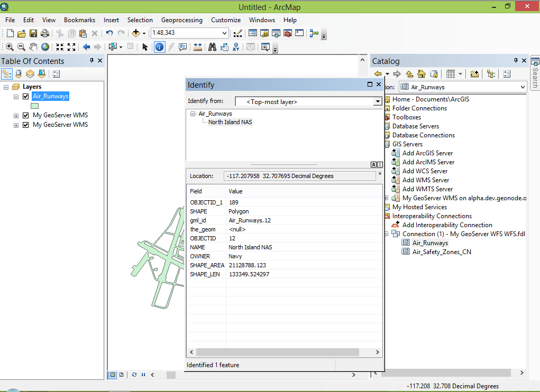Open the Bookmarks menu
540x392 pixels.
point(79,20)
